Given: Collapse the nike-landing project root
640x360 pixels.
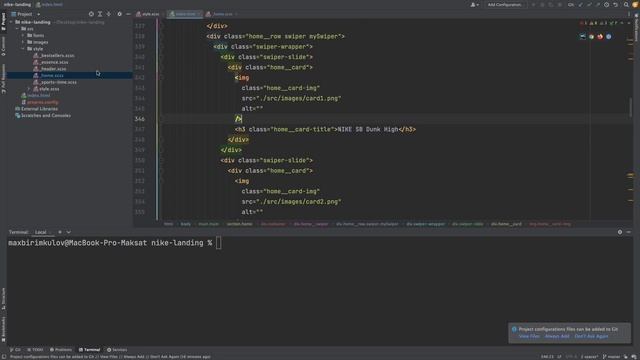Looking at the screenshot, I should coord(11,22).
